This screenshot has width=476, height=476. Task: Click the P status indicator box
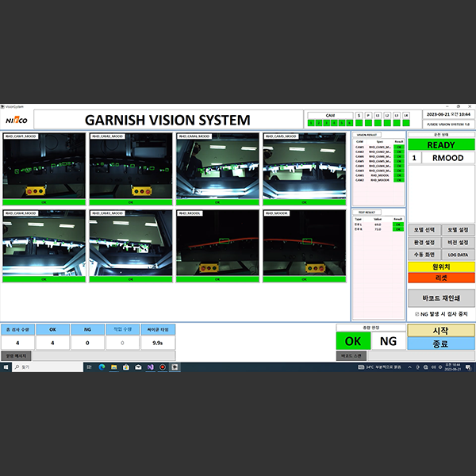(x=368, y=116)
